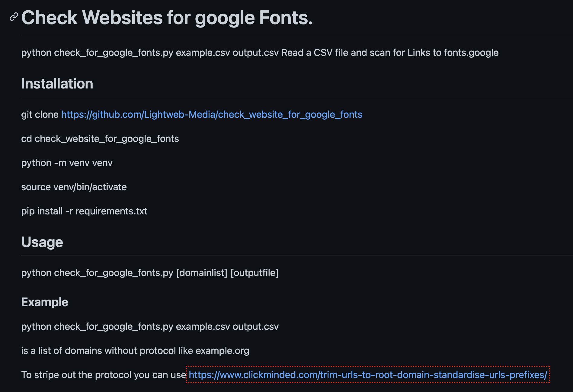Select the python check_for_google_fonts.py usage line

(x=150, y=273)
